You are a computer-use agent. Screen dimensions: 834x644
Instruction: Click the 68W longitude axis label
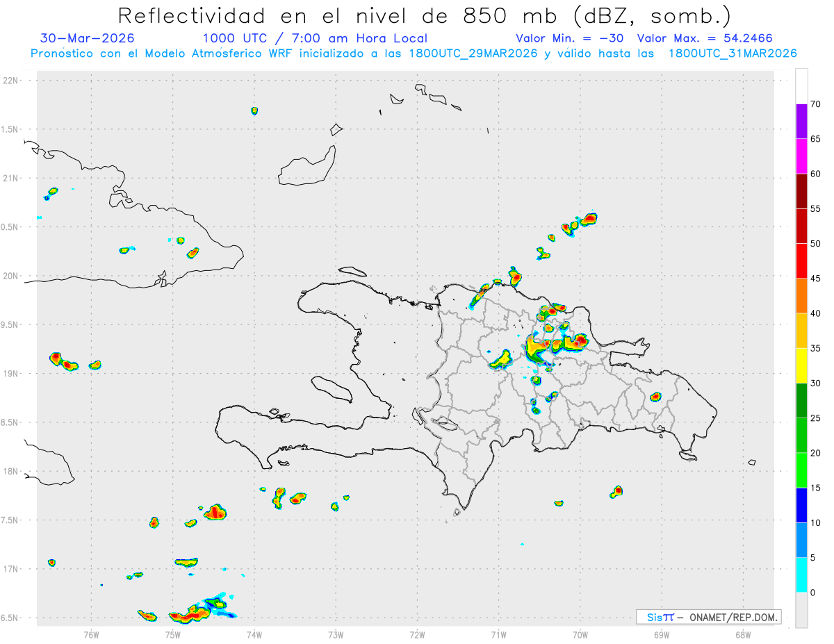pos(743,634)
